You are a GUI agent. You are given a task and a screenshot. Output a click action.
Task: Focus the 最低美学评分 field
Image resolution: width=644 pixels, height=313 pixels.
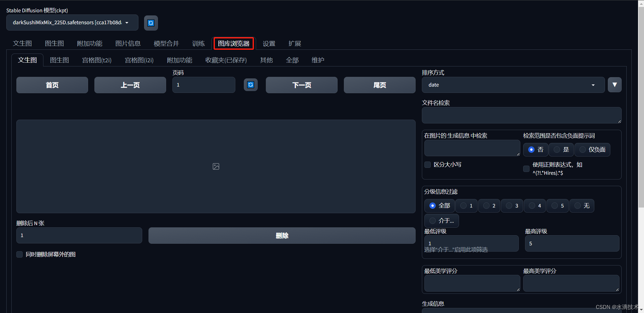click(x=472, y=283)
